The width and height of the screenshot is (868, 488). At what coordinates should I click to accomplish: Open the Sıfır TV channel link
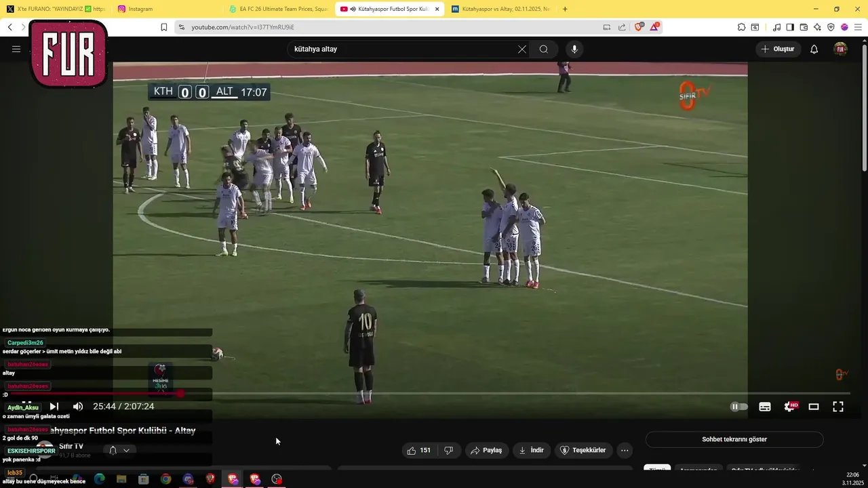[x=71, y=446]
